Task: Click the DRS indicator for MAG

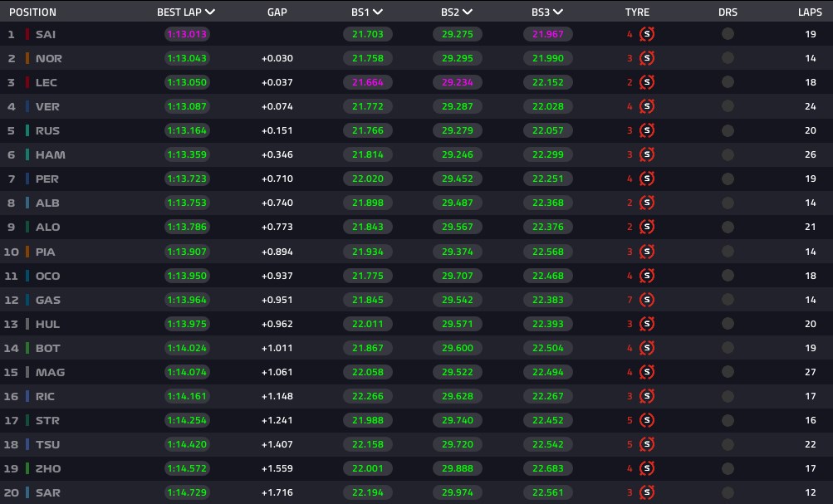Action: tap(728, 372)
